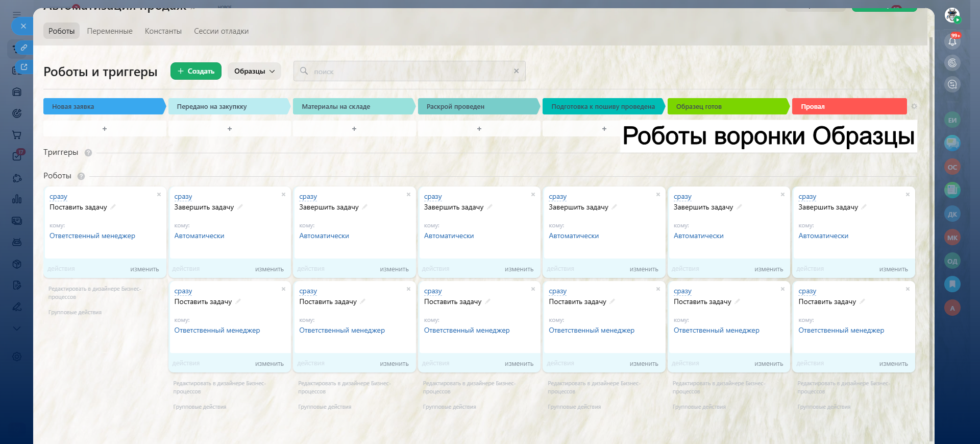Edit name of Поставить задачу in Новая заявка
The height and width of the screenshot is (444, 980).
(x=113, y=207)
